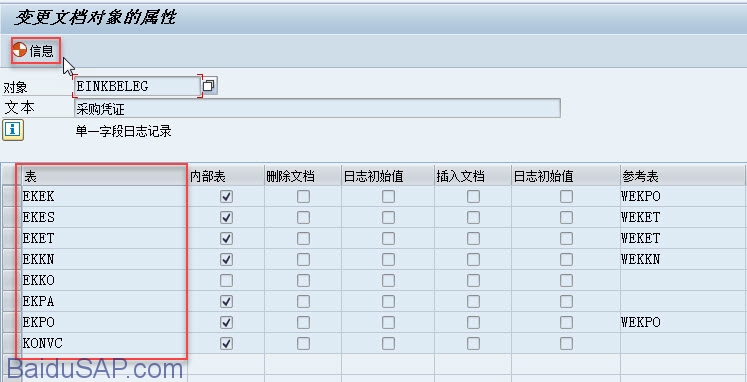Screen dimensions: 747x382
Task: Select the row selector for EKET
Action: 11,238
